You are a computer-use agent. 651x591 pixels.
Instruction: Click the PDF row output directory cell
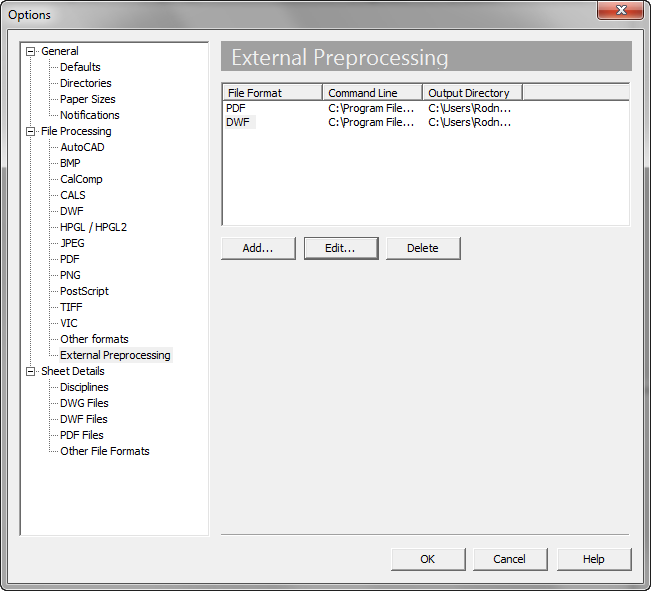pyautogui.click(x=470, y=108)
